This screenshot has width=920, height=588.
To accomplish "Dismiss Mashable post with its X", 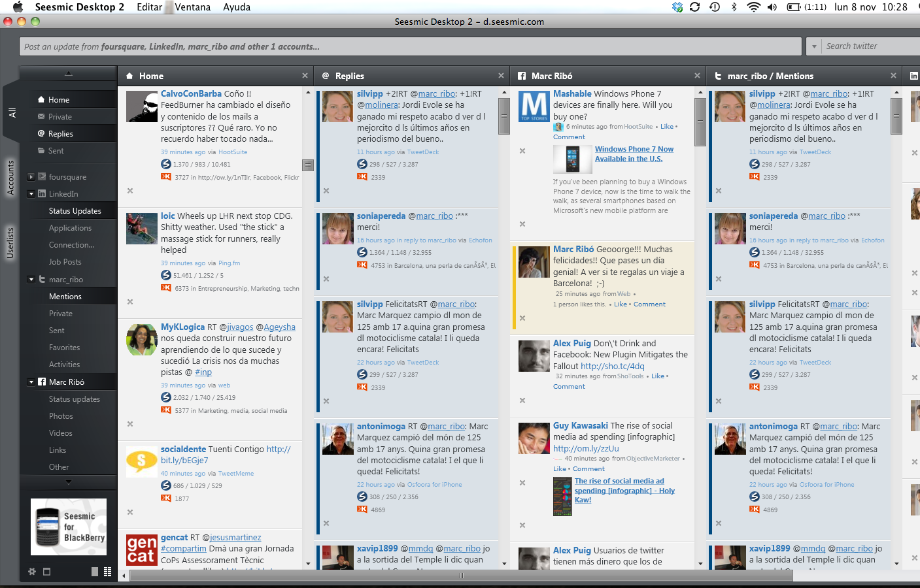I will coord(522,151).
